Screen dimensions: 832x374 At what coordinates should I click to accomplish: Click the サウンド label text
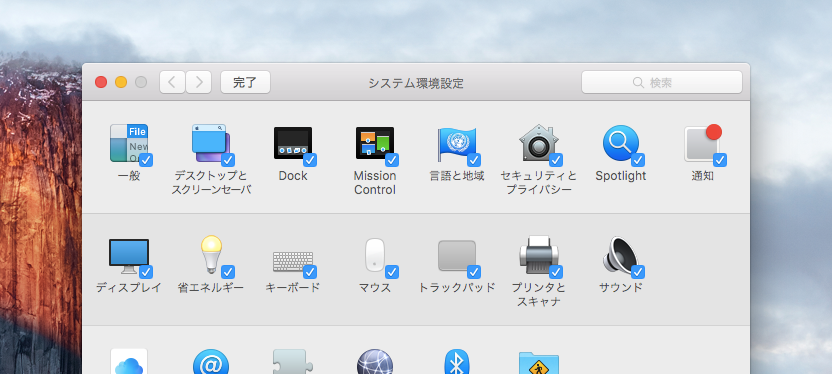[x=620, y=288]
